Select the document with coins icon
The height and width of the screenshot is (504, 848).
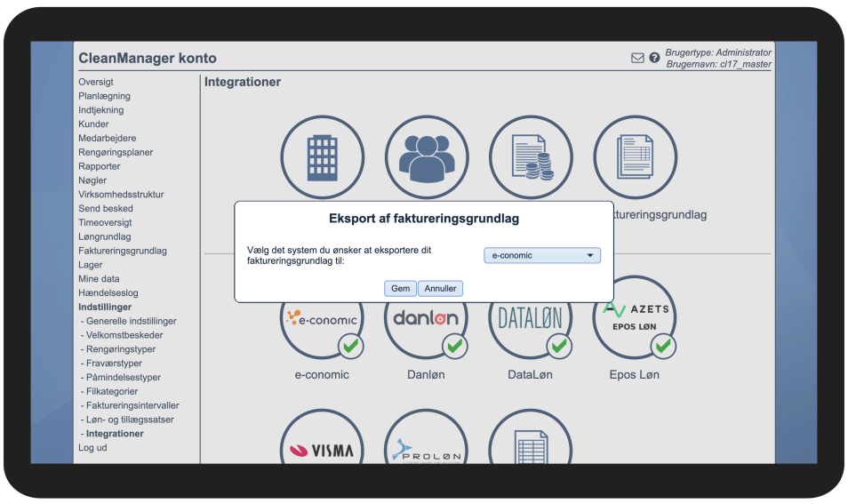[531, 157]
